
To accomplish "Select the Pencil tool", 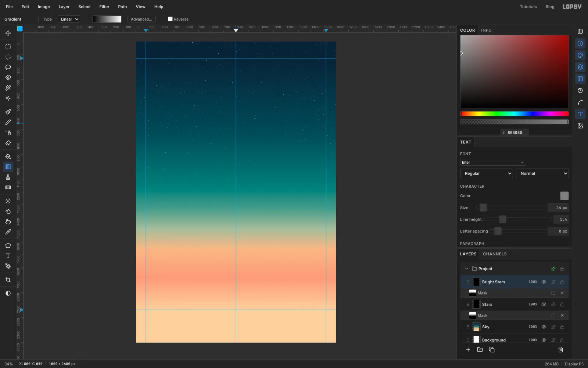I will tap(8, 122).
